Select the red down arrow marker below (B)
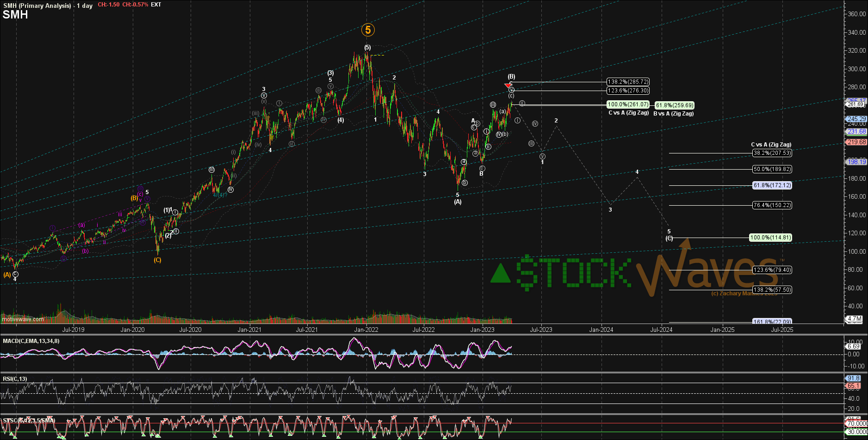868x440 pixels. pos(508,86)
